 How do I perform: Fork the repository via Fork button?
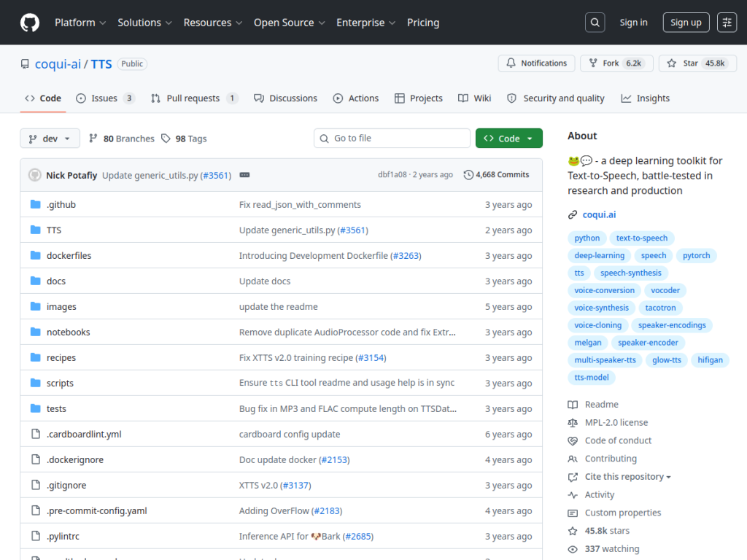tap(617, 63)
